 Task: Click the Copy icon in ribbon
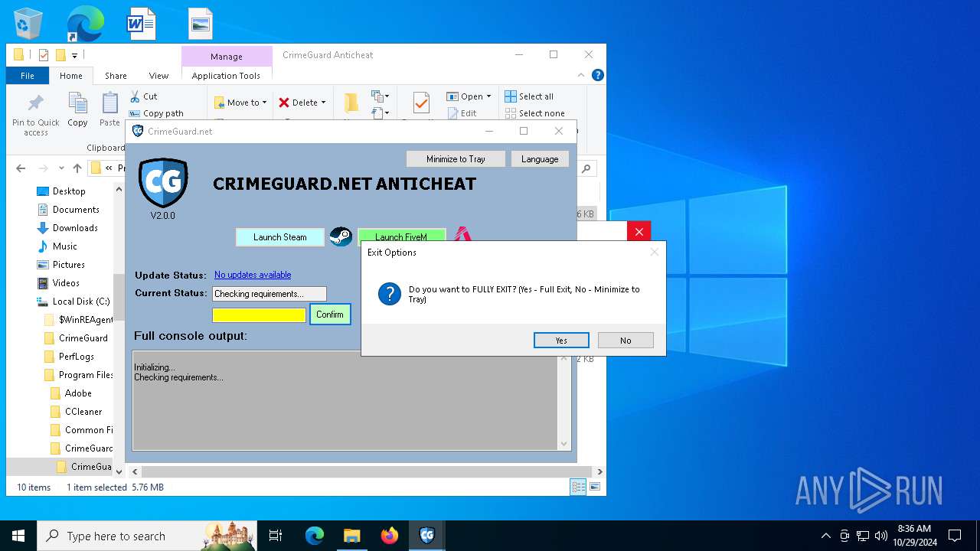click(x=77, y=103)
